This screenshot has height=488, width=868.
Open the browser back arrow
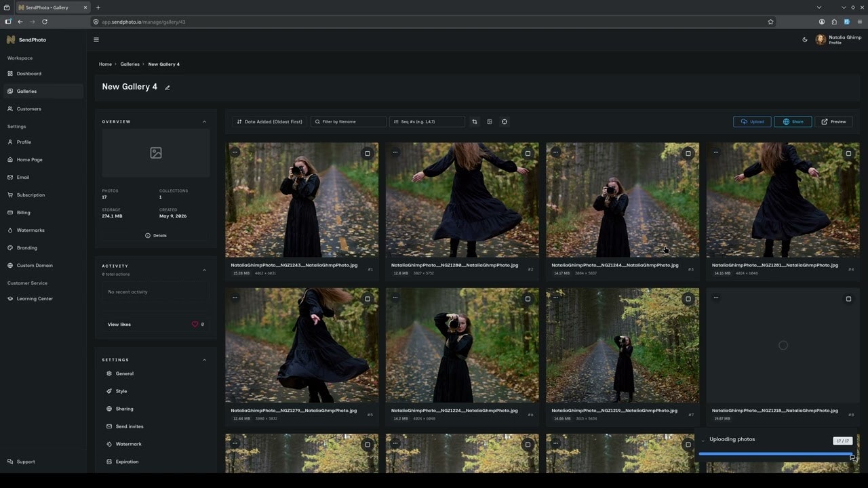pyautogui.click(x=20, y=22)
